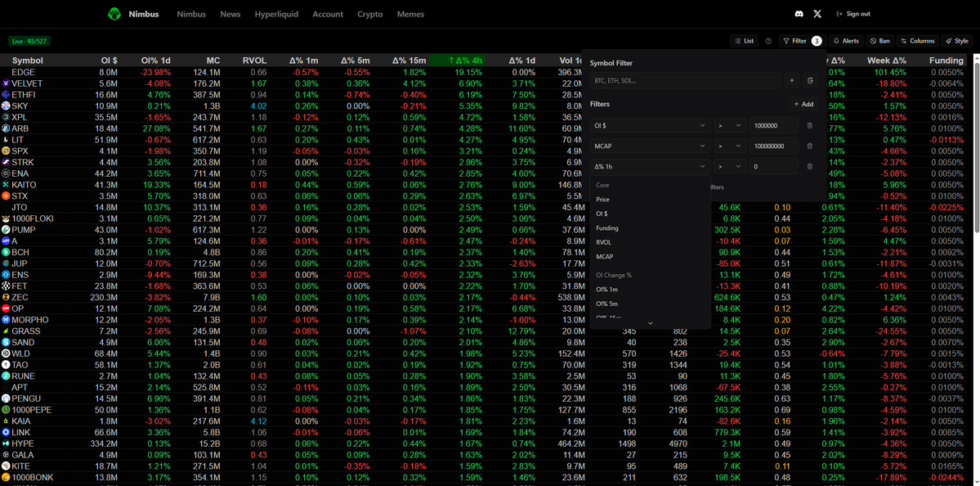This screenshot has height=486, width=980.
Task: Click the MORPHO coin icon
Action: (6, 320)
